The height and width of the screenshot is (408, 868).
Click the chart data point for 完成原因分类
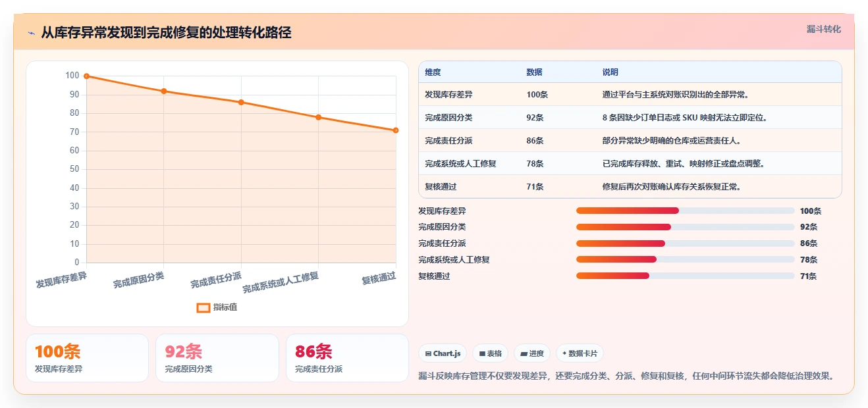[164, 91]
